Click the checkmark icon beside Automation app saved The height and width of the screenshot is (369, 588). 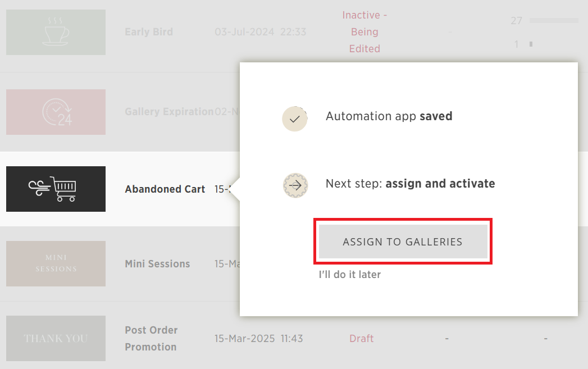tap(295, 119)
